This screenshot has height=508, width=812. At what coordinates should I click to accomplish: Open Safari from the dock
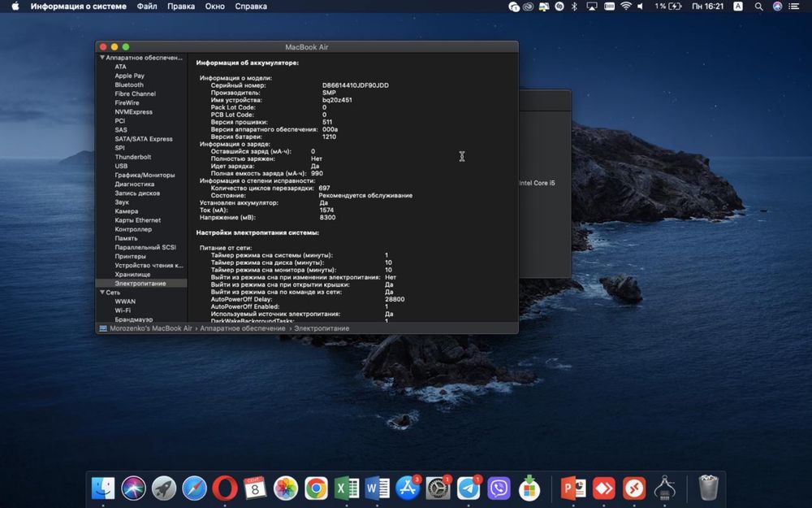click(194, 488)
